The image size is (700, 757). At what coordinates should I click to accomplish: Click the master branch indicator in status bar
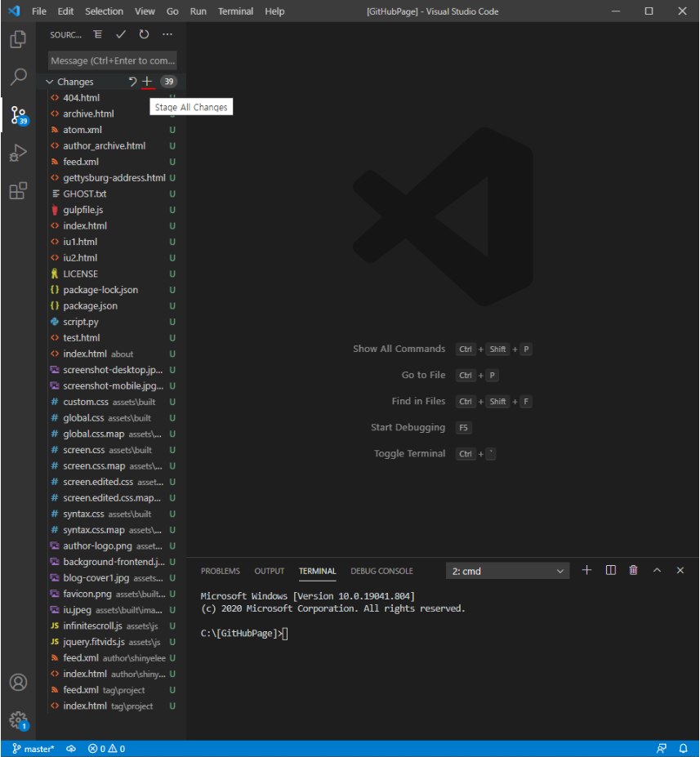[x=33, y=749]
